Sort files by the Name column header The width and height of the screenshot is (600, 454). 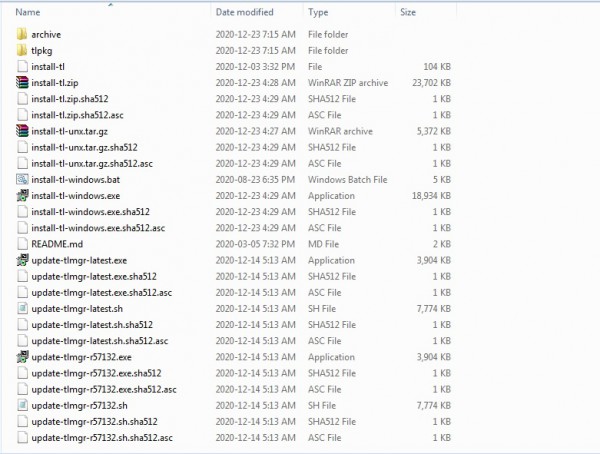click(30, 13)
